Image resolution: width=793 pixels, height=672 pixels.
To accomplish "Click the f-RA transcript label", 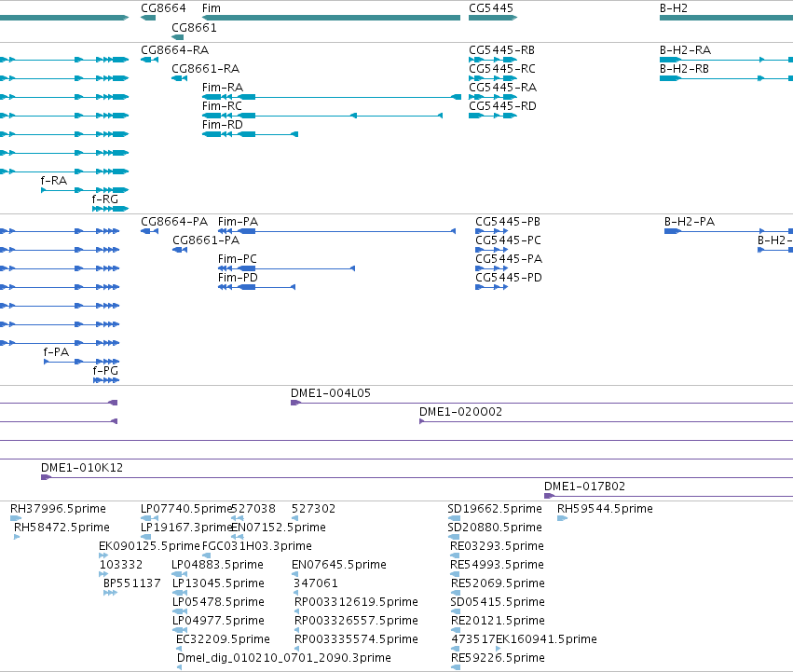I will pyautogui.click(x=54, y=181).
